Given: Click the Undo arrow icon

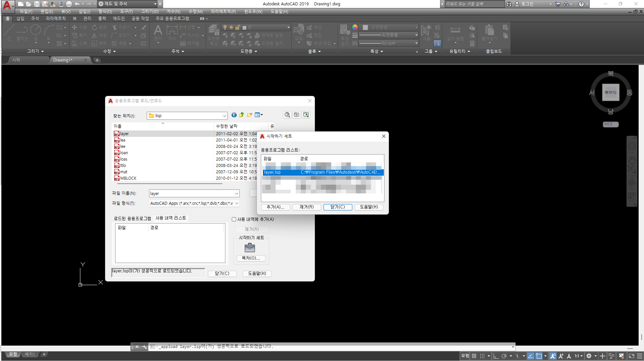Looking at the screenshot, I should click(x=77, y=4).
